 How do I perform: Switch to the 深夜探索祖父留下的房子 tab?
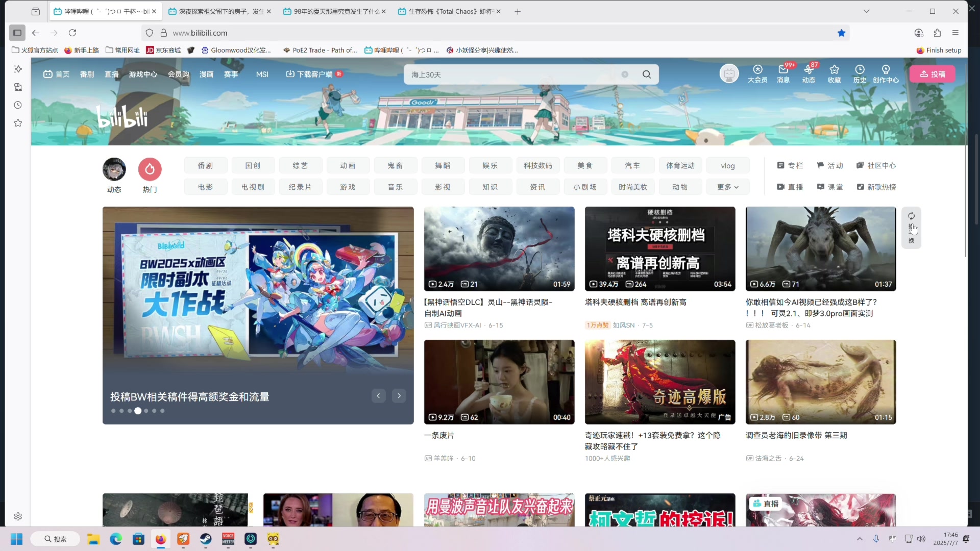(219, 11)
